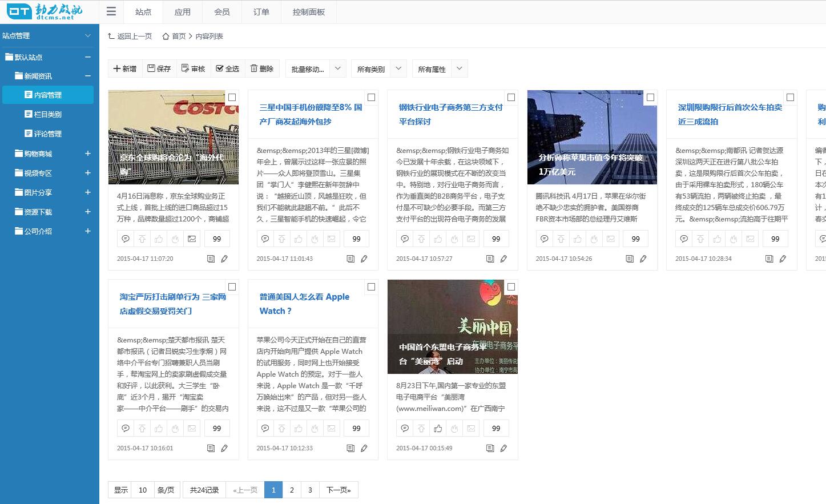Open the 所有类别 category dropdown
Image resolution: width=826 pixels, height=504 pixels.
tap(378, 68)
